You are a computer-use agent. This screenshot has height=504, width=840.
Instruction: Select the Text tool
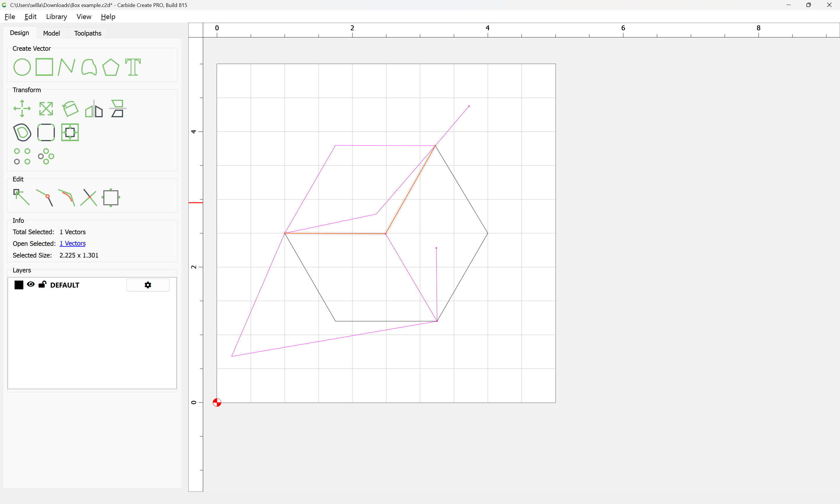tap(133, 67)
